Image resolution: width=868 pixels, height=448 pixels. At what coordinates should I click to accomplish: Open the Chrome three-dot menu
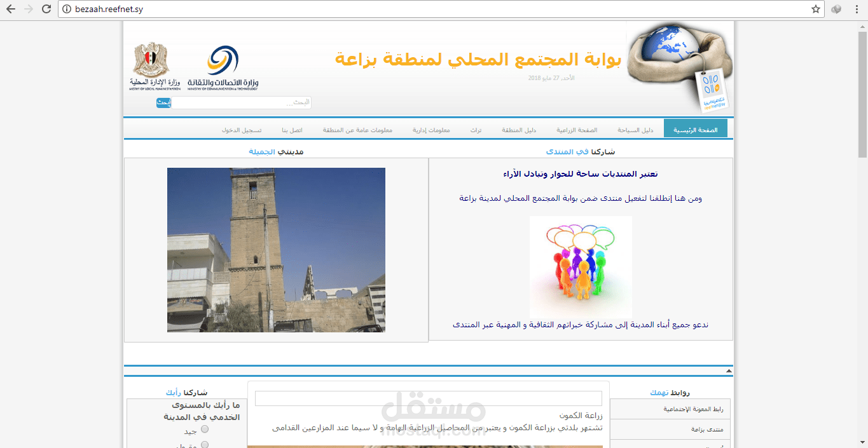coord(857,9)
